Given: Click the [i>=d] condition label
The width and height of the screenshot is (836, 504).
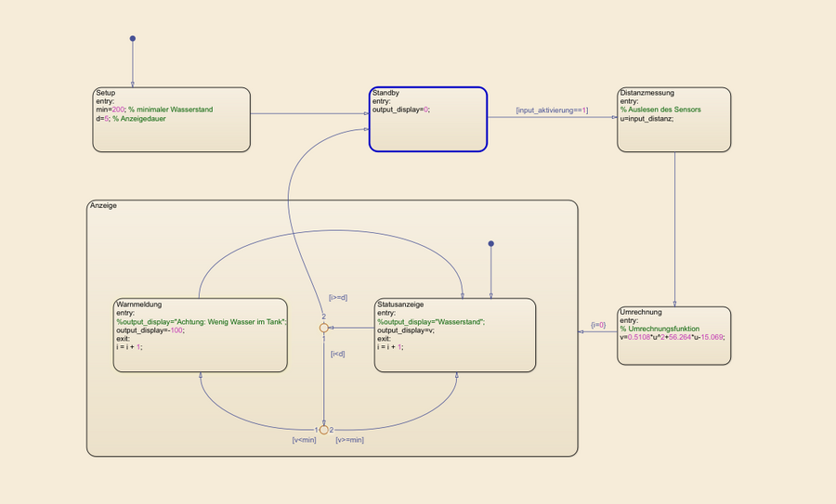Looking at the screenshot, I should coord(338,297).
